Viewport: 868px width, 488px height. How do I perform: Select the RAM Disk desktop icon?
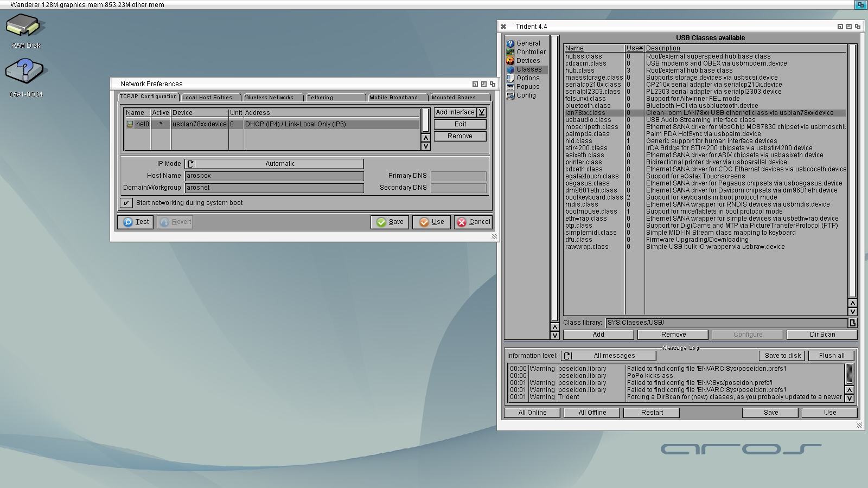pos(25,31)
